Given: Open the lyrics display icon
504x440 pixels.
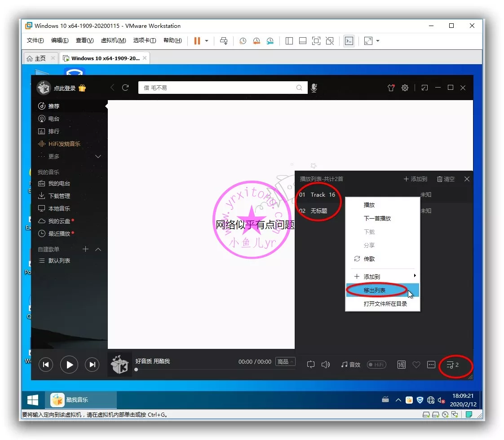Looking at the screenshot, I should click(x=401, y=365).
